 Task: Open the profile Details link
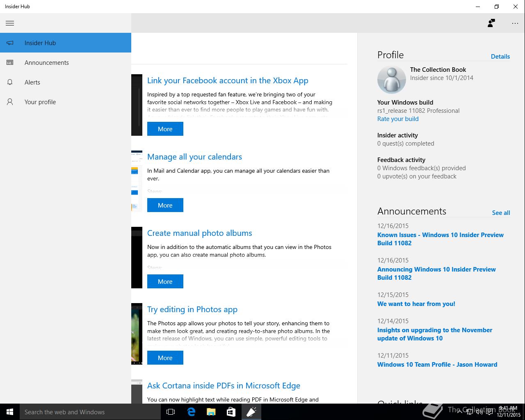[500, 57]
